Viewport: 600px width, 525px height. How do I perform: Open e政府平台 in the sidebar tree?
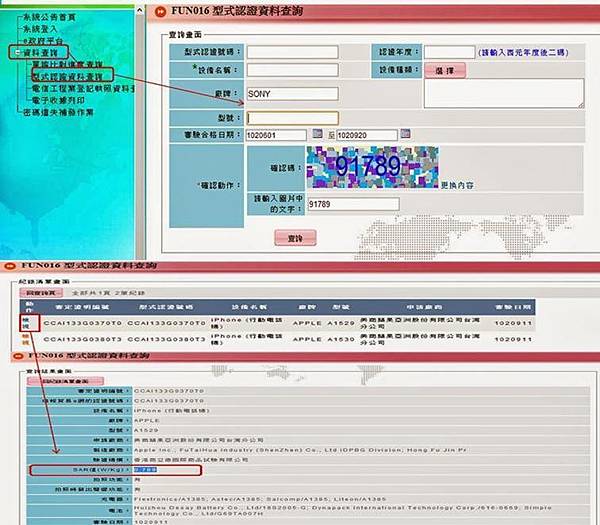click(x=43, y=41)
